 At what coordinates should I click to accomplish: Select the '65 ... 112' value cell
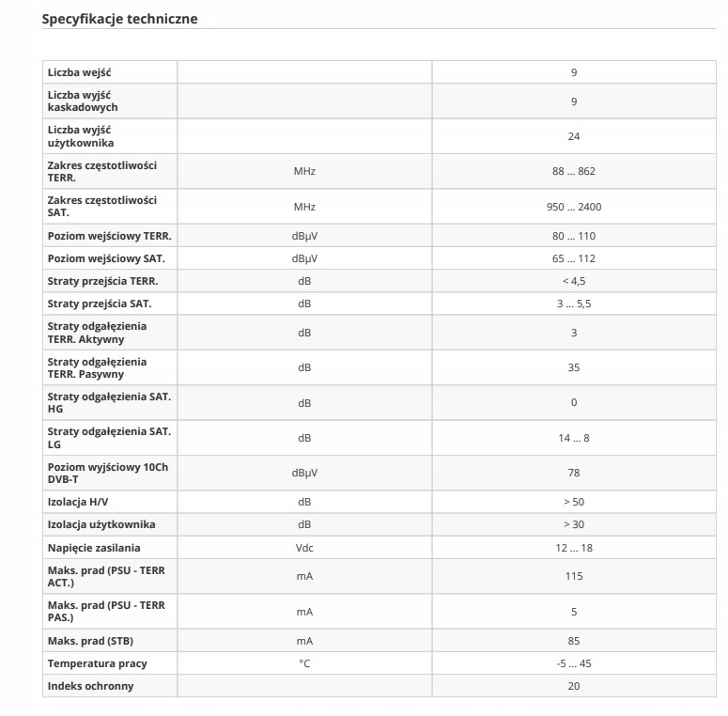(x=574, y=258)
